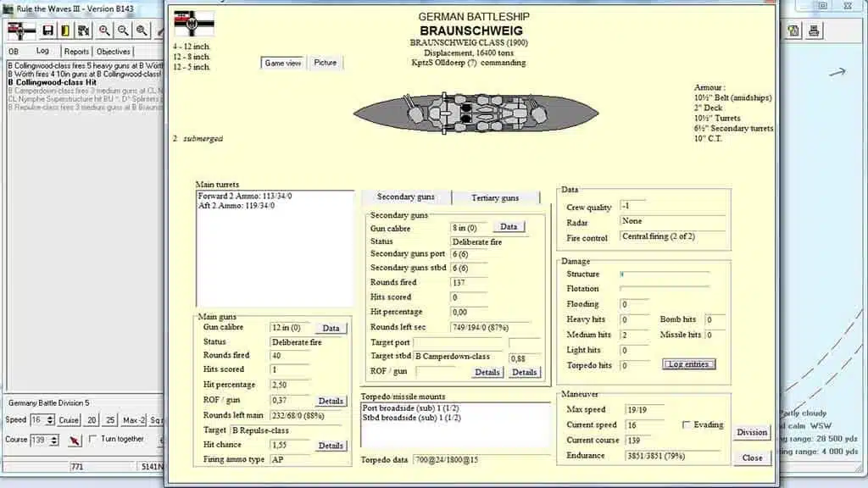Open the OB tab
The height and width of the screenshot is (488, 868).
click(14, 52)
